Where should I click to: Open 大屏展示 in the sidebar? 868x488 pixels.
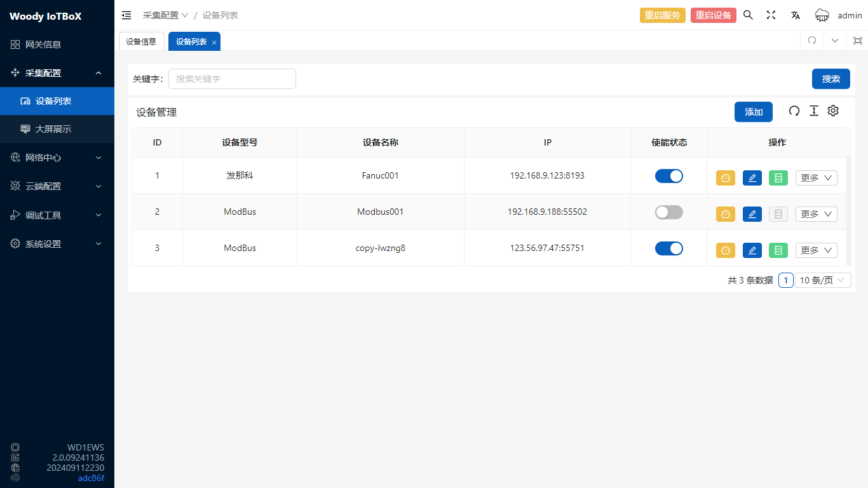53,129
